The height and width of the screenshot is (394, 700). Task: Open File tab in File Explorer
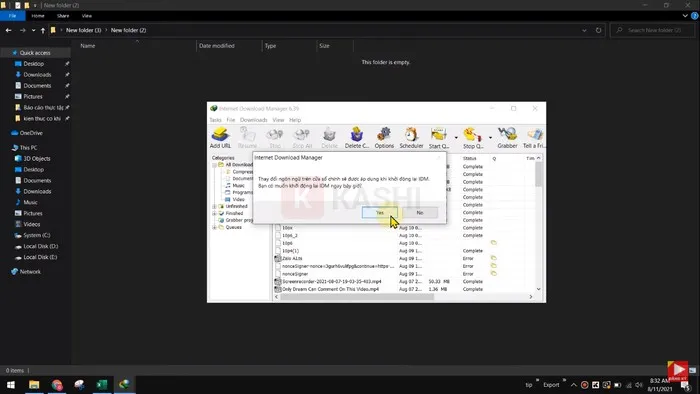12,16
